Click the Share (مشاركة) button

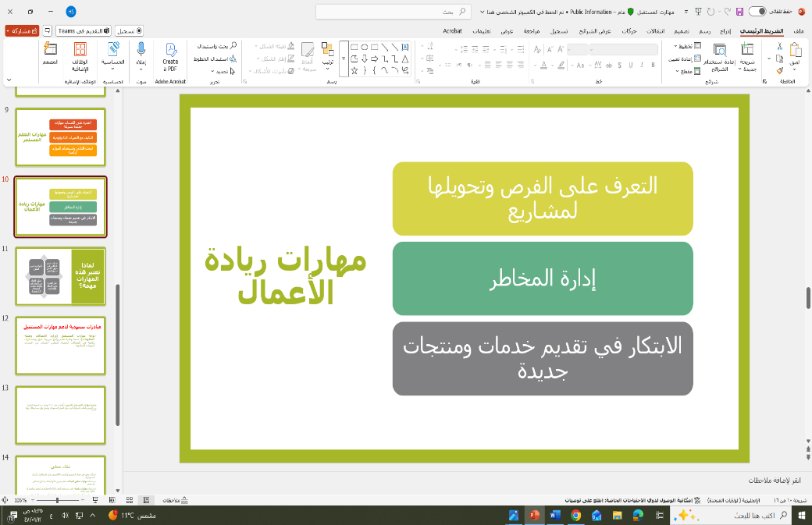click(23, 30)
